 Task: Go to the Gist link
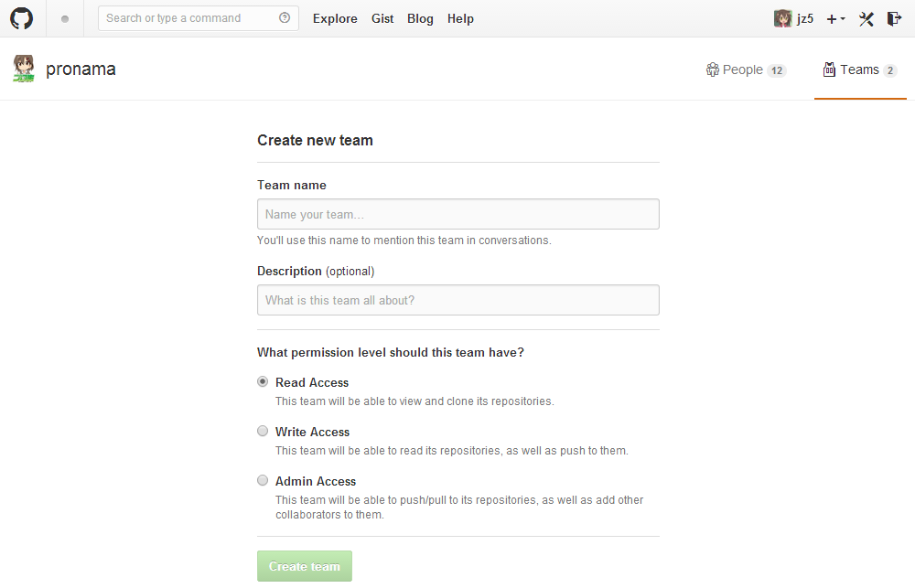coord(382,18)
